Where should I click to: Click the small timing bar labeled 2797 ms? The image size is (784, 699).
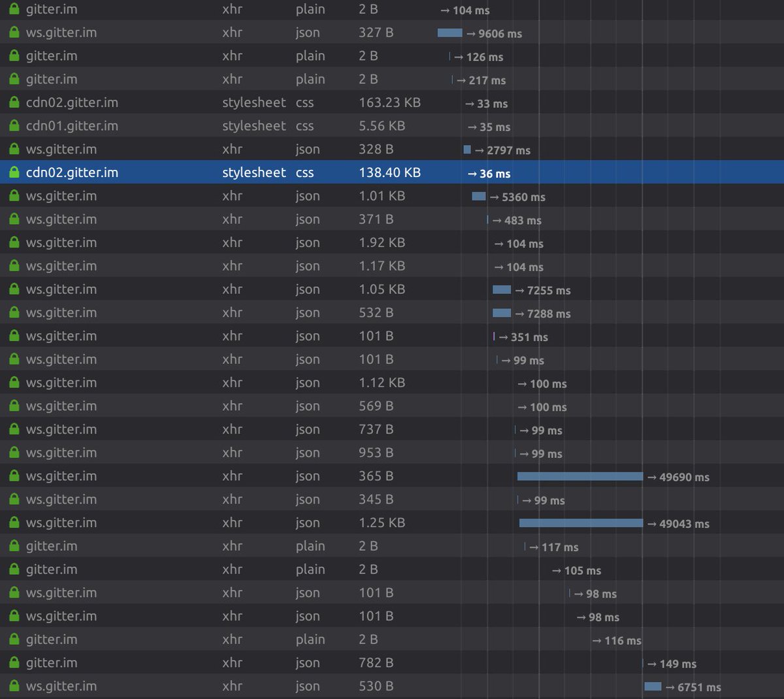pos(467,150)
